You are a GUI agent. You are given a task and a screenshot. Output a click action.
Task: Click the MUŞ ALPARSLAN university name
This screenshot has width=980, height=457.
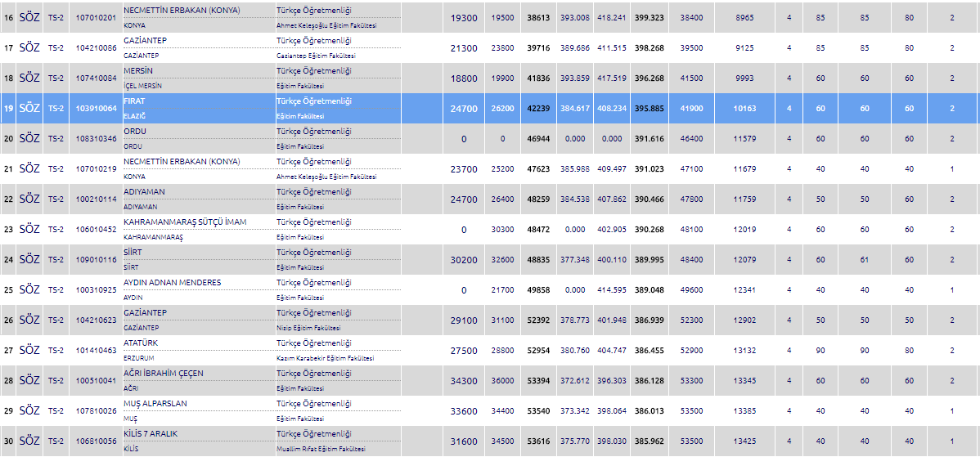(x=155, y=404)
